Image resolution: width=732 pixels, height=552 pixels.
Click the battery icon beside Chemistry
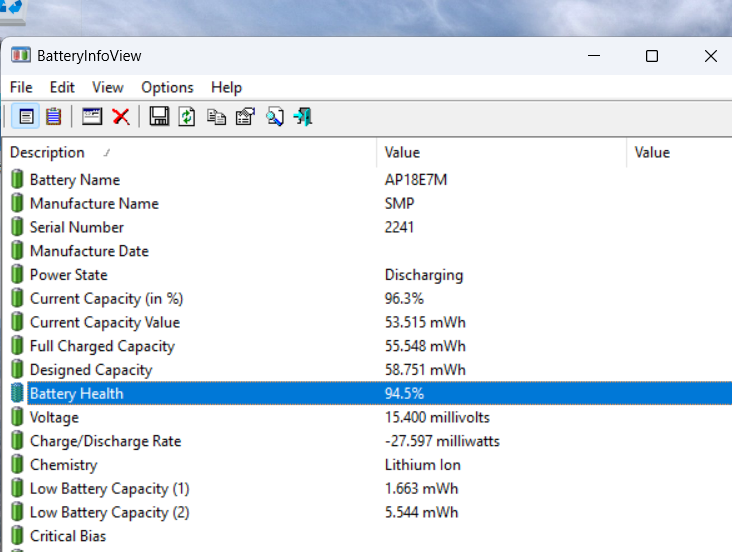tap(17, 465)
